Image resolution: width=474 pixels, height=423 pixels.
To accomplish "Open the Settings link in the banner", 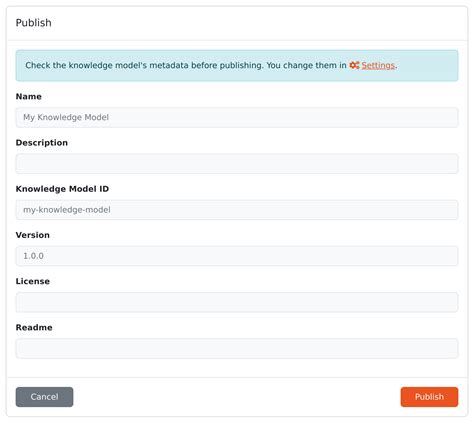I will point(378,65).
